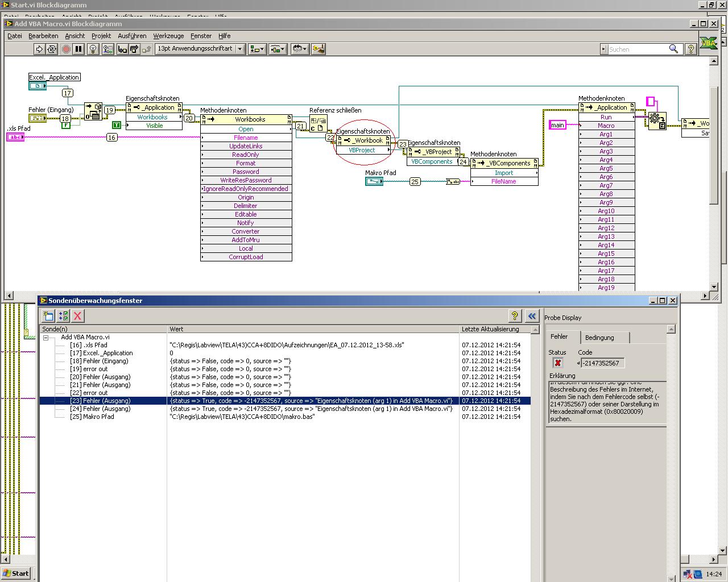Screen dimensions: 728x582
Task: Toggle the error Status indicator
Action: 557,363
